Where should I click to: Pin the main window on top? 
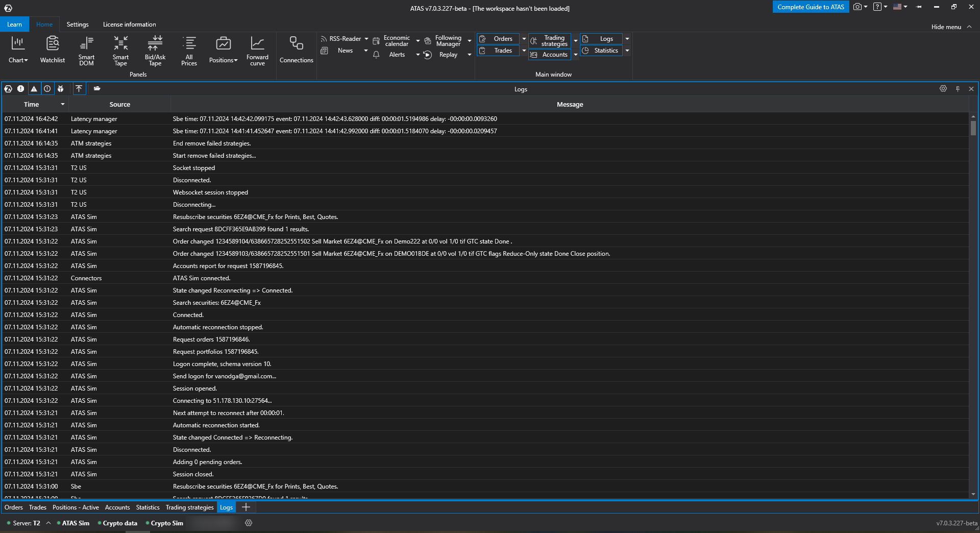tap(919, 7)
